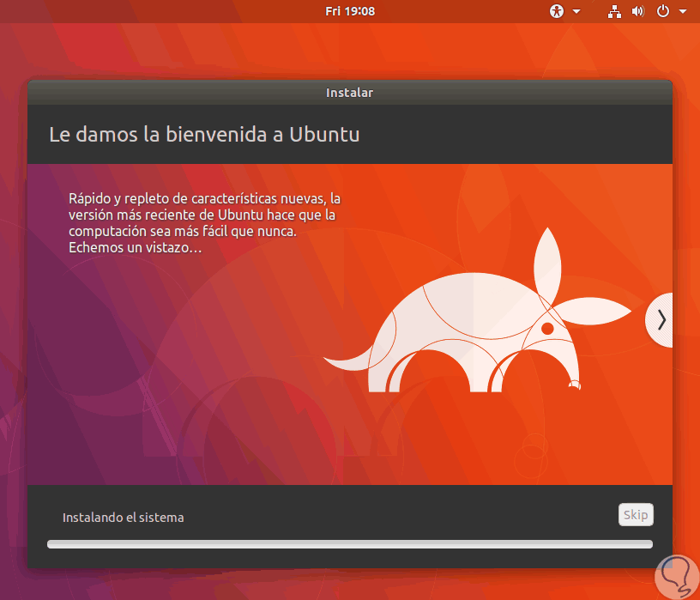
Task: Click the Instalar window title
Action: click(x=349, y=93)
